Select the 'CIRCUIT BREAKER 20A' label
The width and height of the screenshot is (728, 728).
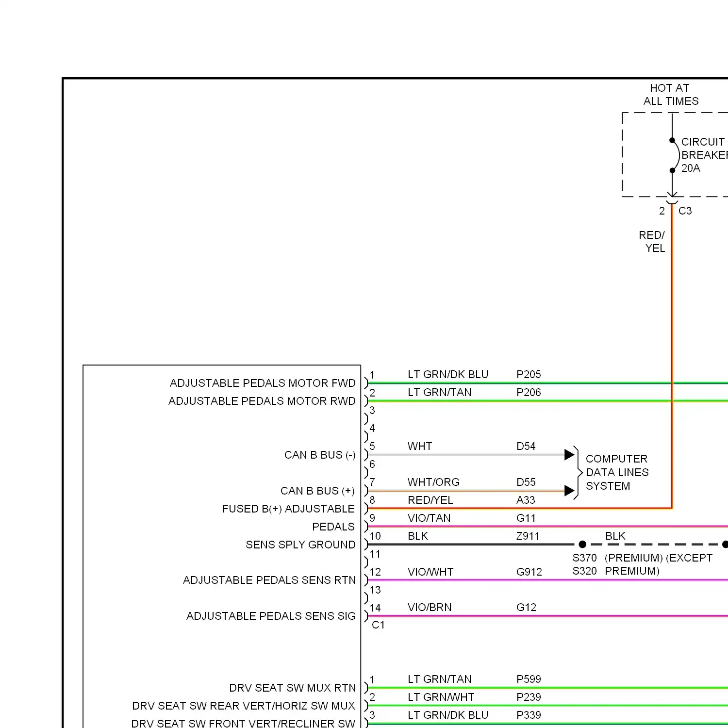704,155
